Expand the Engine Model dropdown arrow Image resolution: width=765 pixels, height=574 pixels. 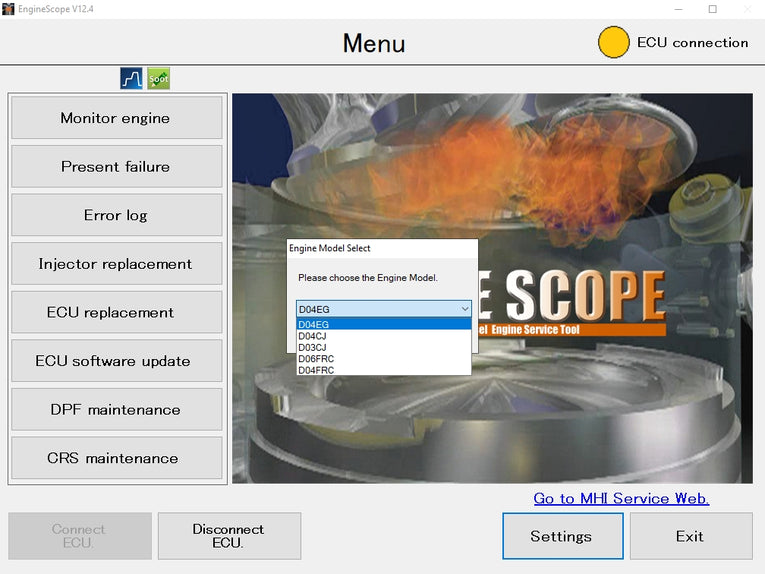[x=464, y=310]
